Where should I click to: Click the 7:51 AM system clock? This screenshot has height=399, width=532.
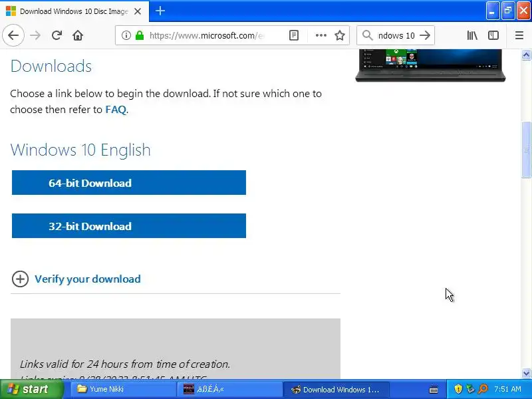tap(507, 389)
